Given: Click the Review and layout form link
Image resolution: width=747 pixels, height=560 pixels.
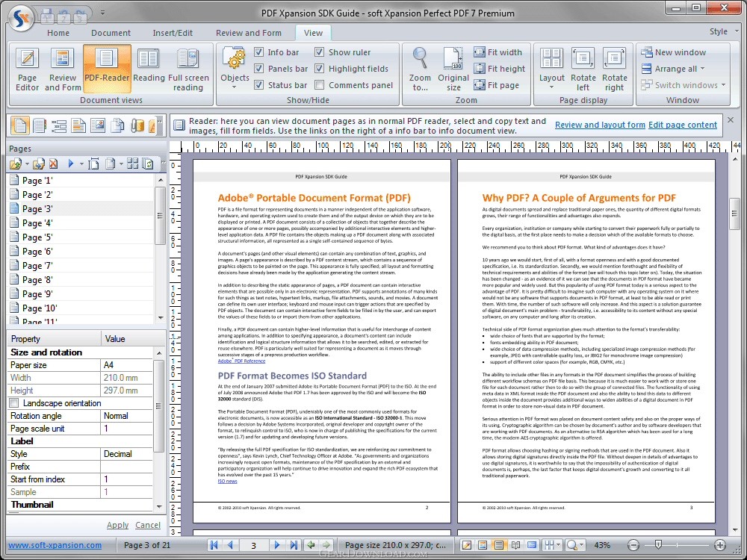Looking at the screenshot, I should [600, 125].
